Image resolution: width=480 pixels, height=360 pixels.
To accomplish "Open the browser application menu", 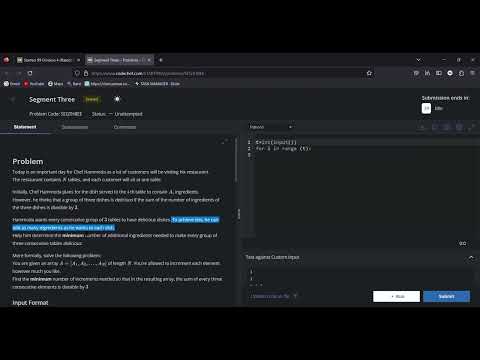I will (472, 73).
